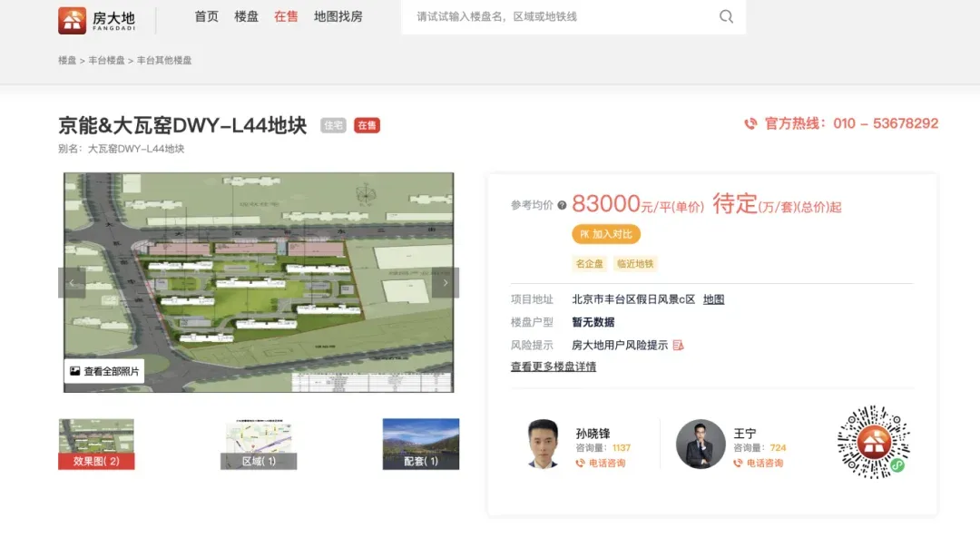
Task: Click the picture icon in 查看全部照片
Action: point(75,371)
